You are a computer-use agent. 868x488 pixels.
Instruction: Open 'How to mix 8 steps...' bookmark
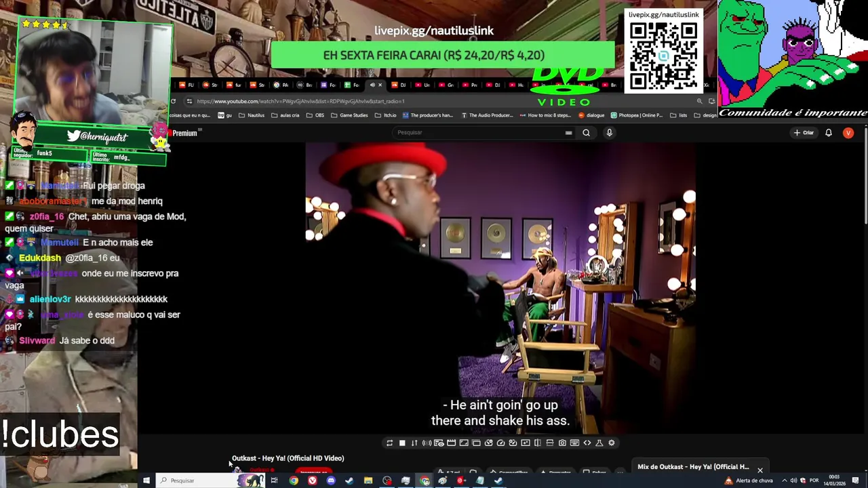point(545,115)
